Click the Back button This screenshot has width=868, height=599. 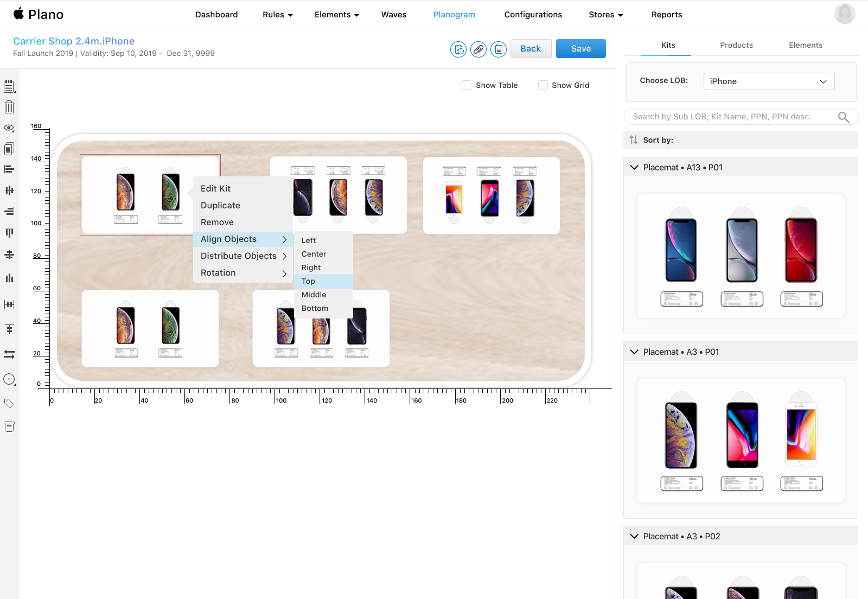click(x=531, y=49)
